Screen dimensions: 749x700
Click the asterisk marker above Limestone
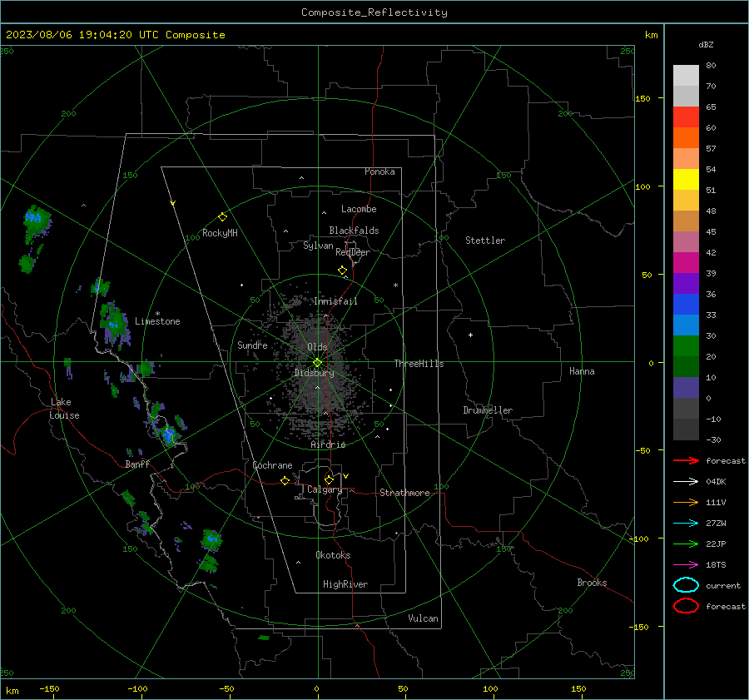157,314
